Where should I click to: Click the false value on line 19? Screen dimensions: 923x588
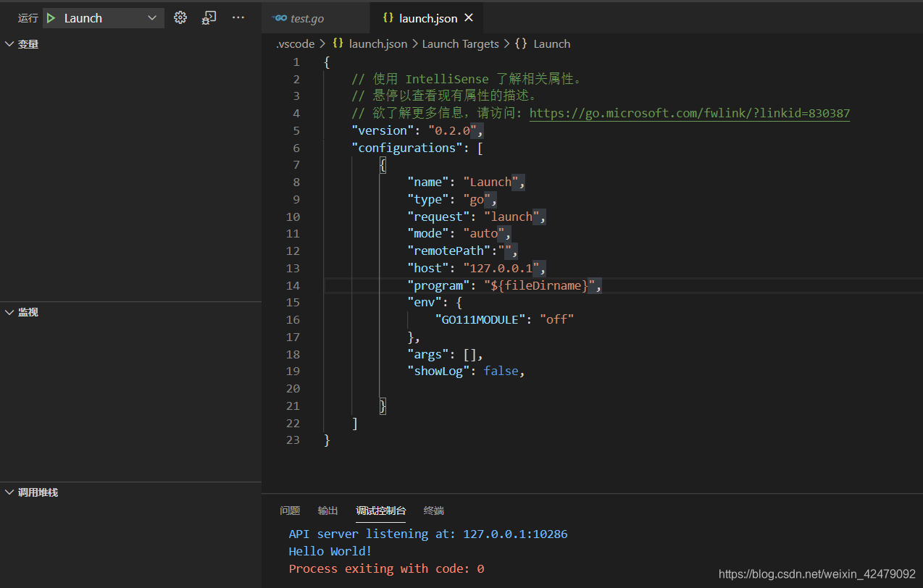click(x=502, y=371)
